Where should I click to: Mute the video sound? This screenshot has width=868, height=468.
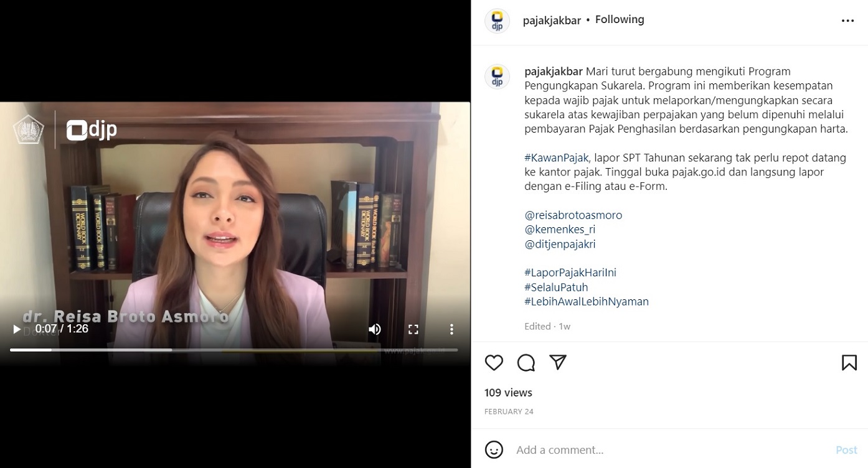[x=374, y=329]
